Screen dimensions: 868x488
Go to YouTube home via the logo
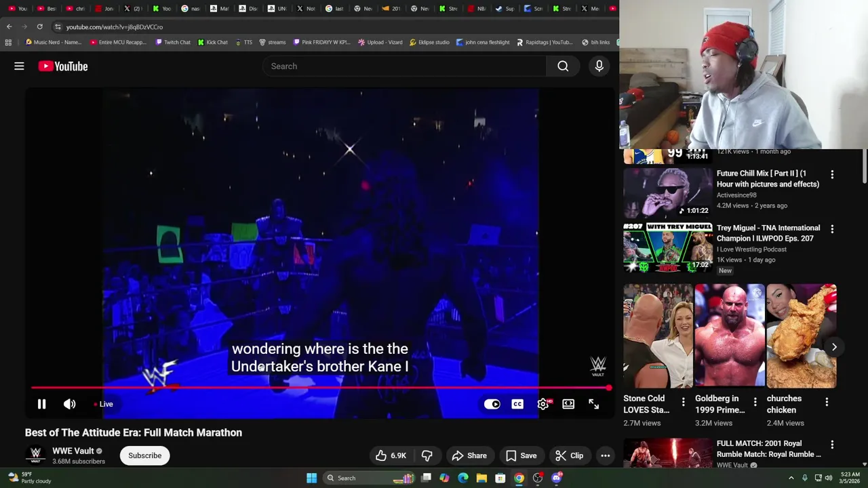63,66
